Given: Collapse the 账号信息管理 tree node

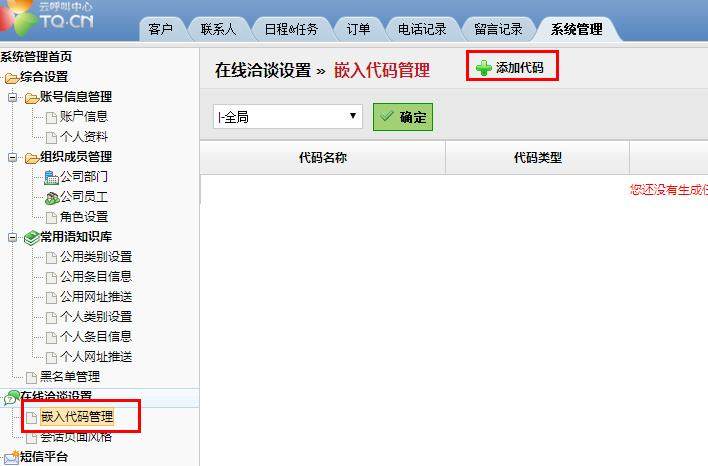Looking at the screenshot, I should pos(12,97).
